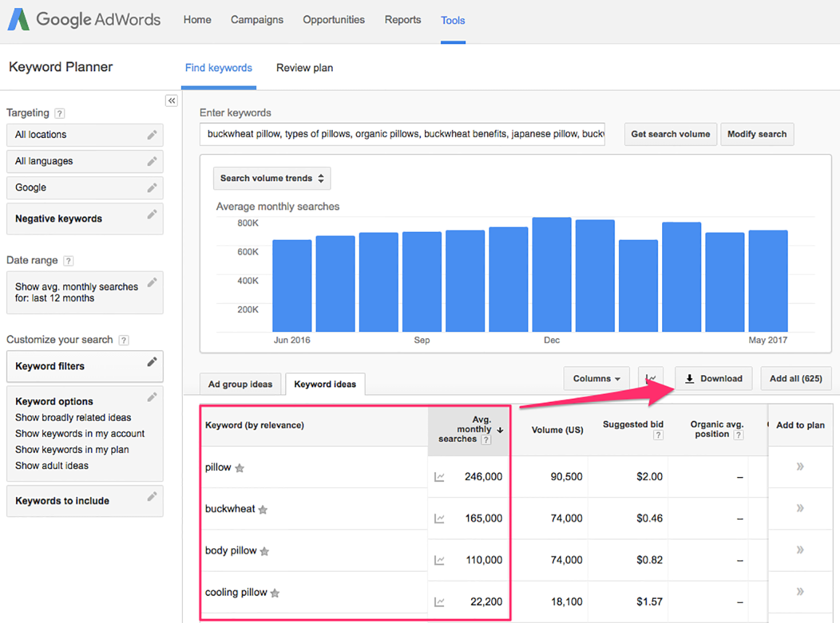This screenshot has height=623, width=840.
Task: Switch to Find keywords tab
Action: [219, 68]
